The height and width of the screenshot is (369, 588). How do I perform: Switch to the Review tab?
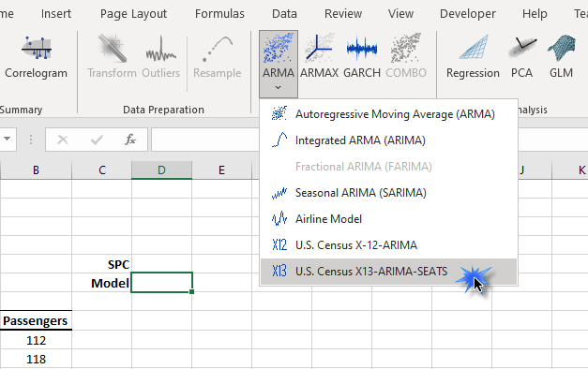[343, 14]
